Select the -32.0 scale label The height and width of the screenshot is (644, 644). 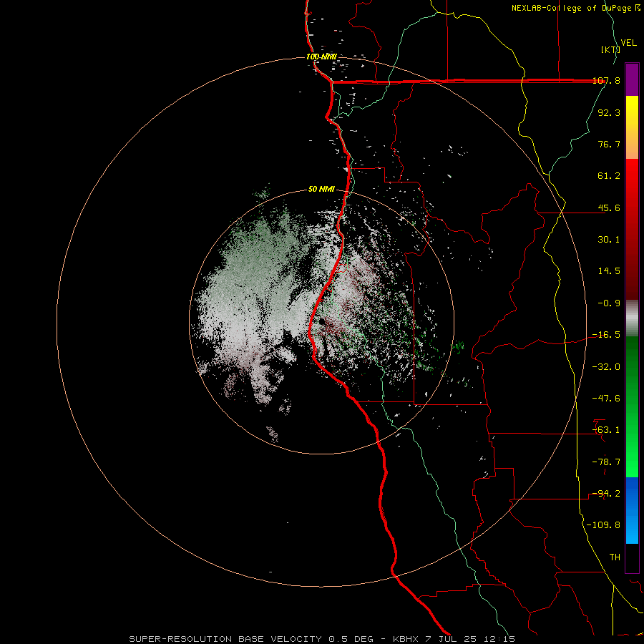pos(606,367)
